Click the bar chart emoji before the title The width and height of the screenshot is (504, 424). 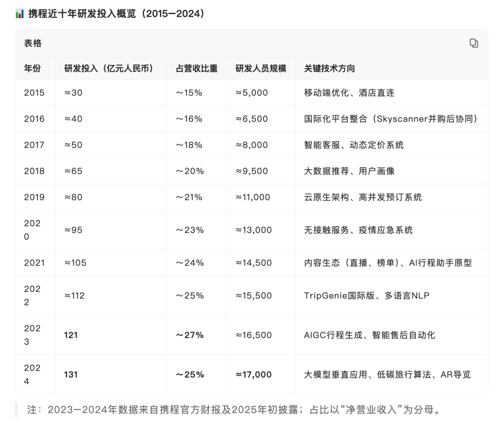[x=20, y=13]
